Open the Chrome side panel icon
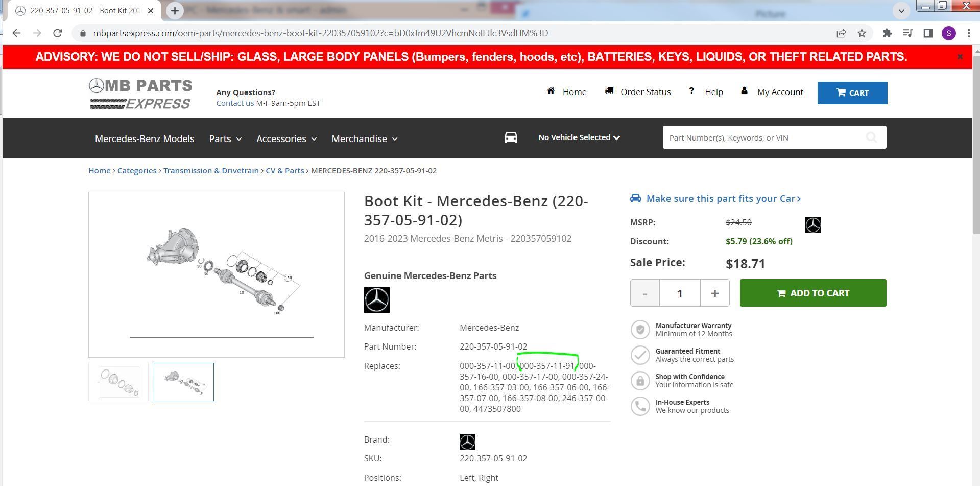 [x=928, y=33]
